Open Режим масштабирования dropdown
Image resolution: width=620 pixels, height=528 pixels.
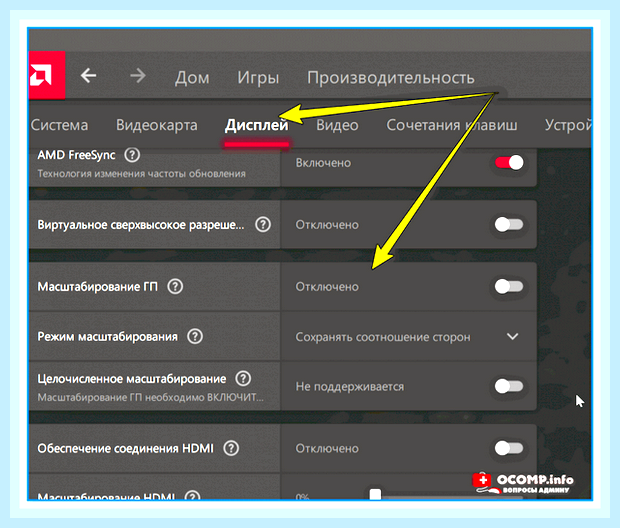[408, 337]
